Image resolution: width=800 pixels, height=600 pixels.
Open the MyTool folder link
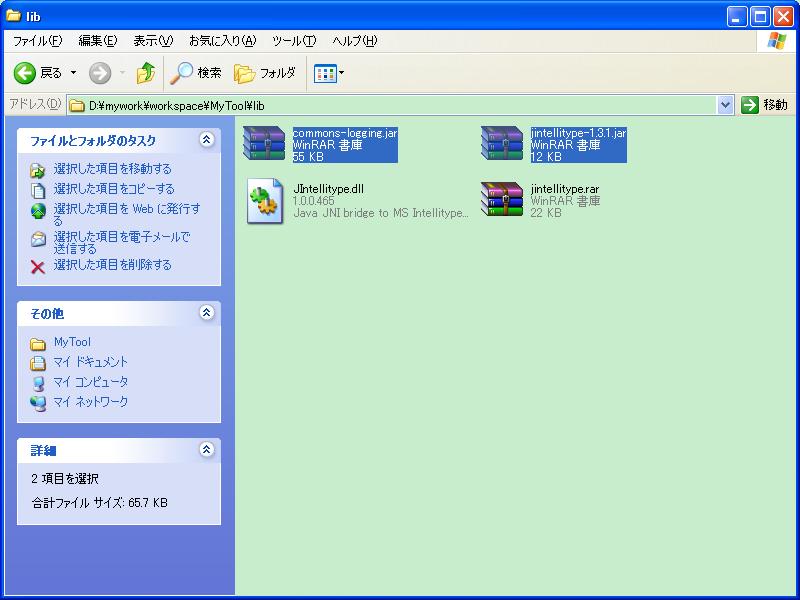tap(72, 342)
